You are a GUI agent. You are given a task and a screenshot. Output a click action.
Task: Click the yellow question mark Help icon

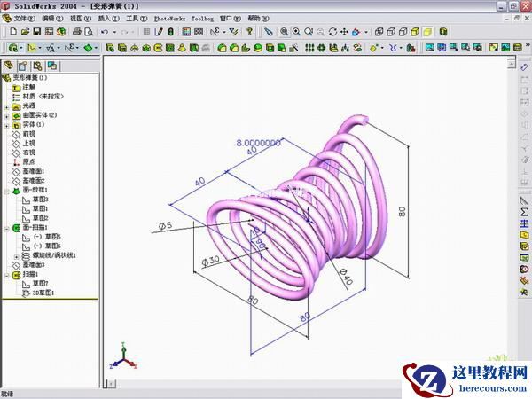point(250,32)
